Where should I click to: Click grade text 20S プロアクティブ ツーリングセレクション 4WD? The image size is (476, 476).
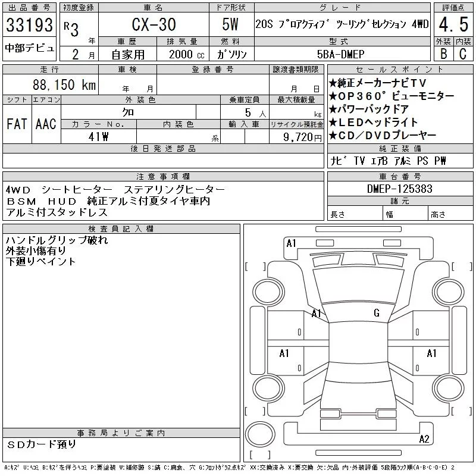click(342, 24)
